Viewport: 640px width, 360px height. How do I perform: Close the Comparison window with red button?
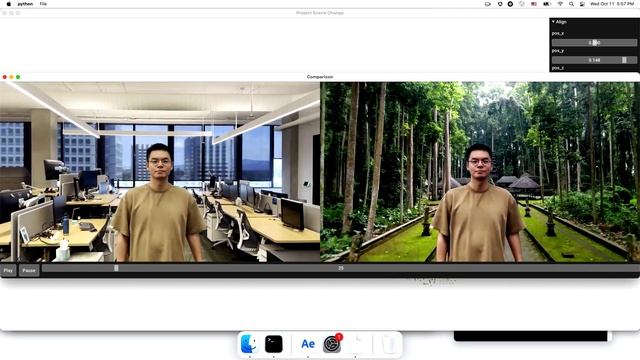[x=4, y=77]
